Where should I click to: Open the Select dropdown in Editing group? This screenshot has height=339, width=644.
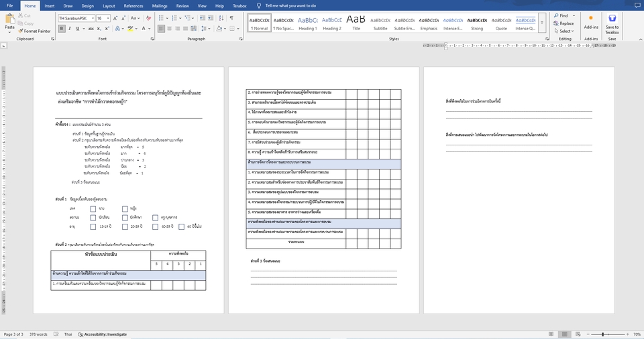pos(564,31)
